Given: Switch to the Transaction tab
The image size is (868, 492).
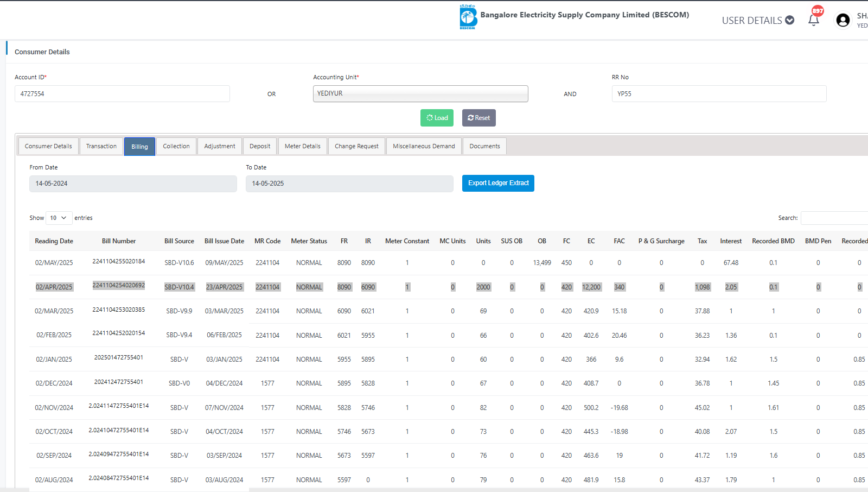Looking at the screenshot, I should [x=101, y=146].
